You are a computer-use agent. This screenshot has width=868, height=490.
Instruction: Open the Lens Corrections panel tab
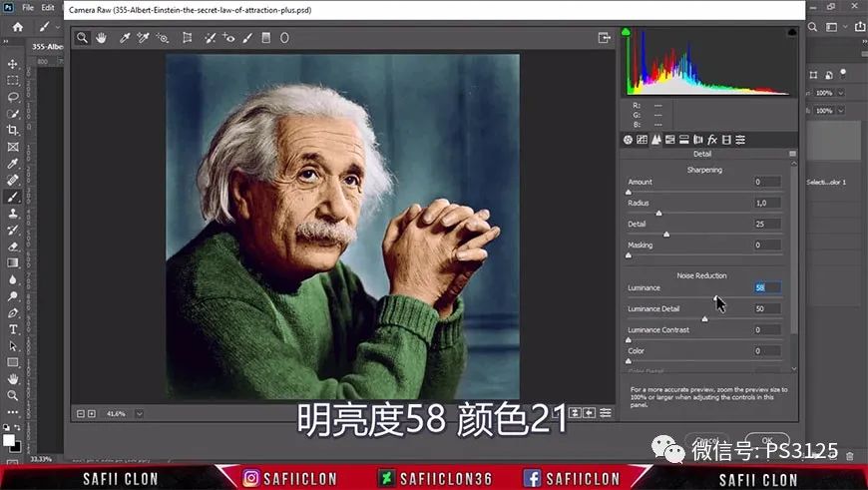point(698,140)
